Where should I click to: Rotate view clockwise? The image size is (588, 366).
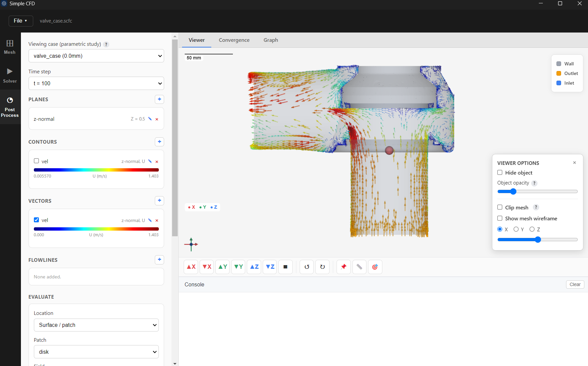coord(322,267)
